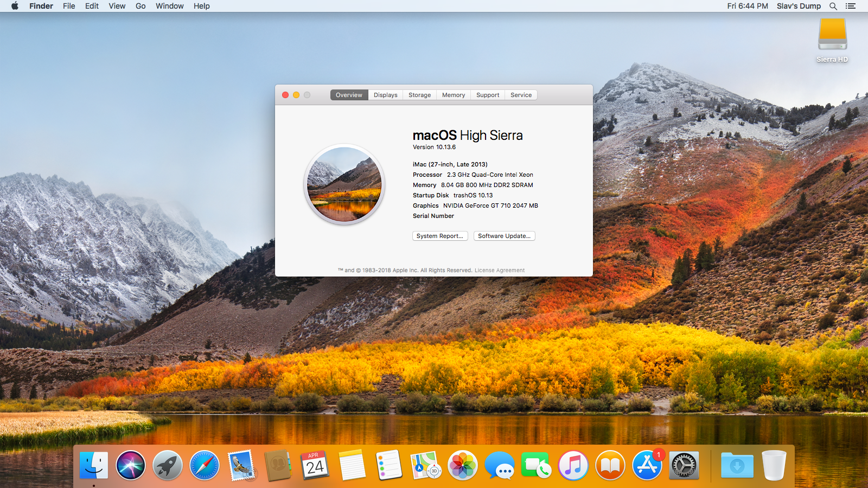868x488 pixels.
Task: Launch Safari from the Dock
Action: coord(205,466)
